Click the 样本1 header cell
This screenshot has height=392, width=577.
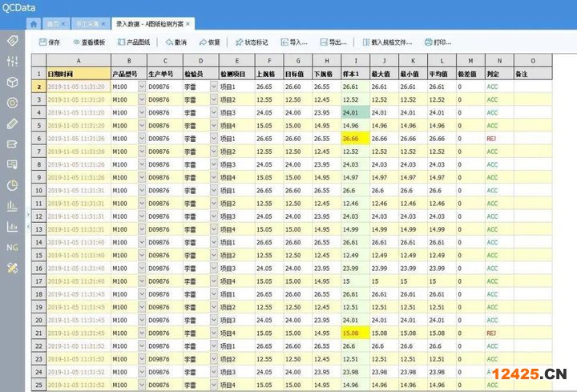point(356,74)
